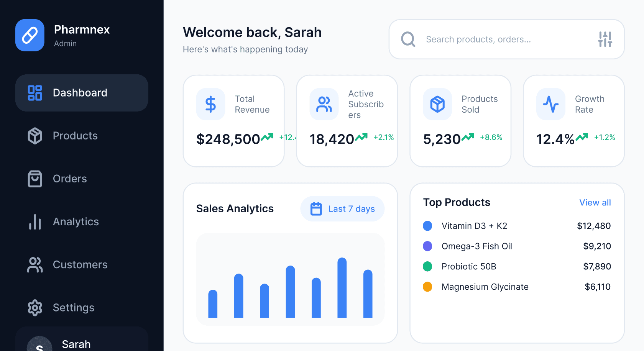644x351 pixels.
Task: Click the calendar icon in Last 7 days
Action: tap(316, 209)
